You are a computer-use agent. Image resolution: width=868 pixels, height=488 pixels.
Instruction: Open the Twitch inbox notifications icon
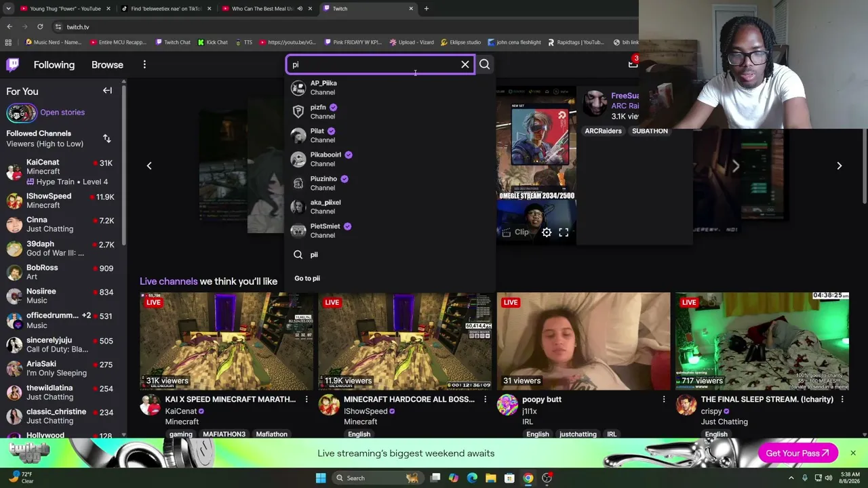tap(633, 64)
